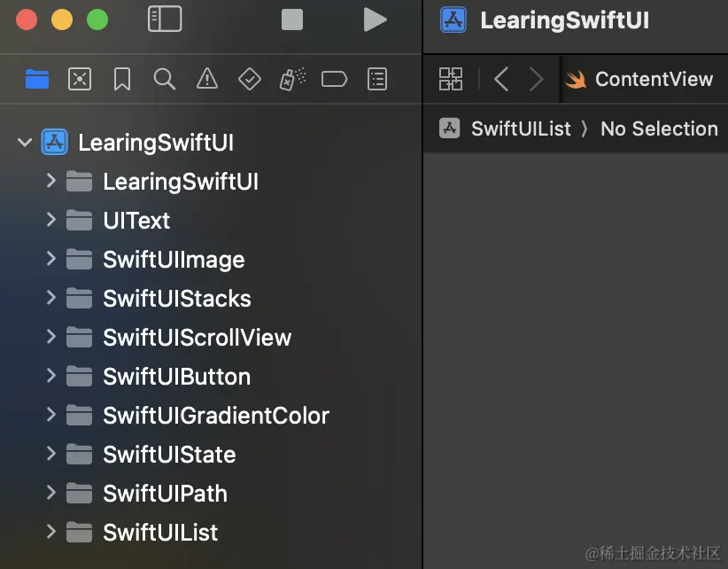Show the Issue navigator warning icon
Viewport: 728px width, 569px height.
click(x=207, y=79)
